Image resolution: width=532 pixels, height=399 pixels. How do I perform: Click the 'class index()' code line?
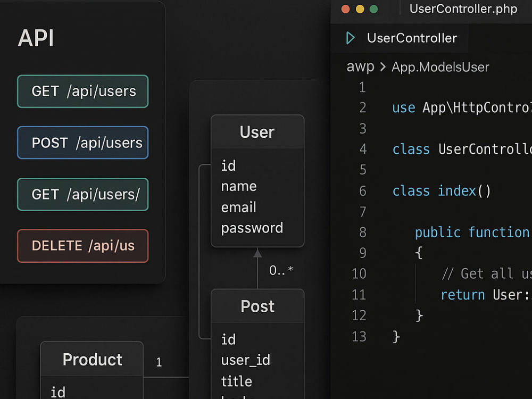click(x=442, y=191)
